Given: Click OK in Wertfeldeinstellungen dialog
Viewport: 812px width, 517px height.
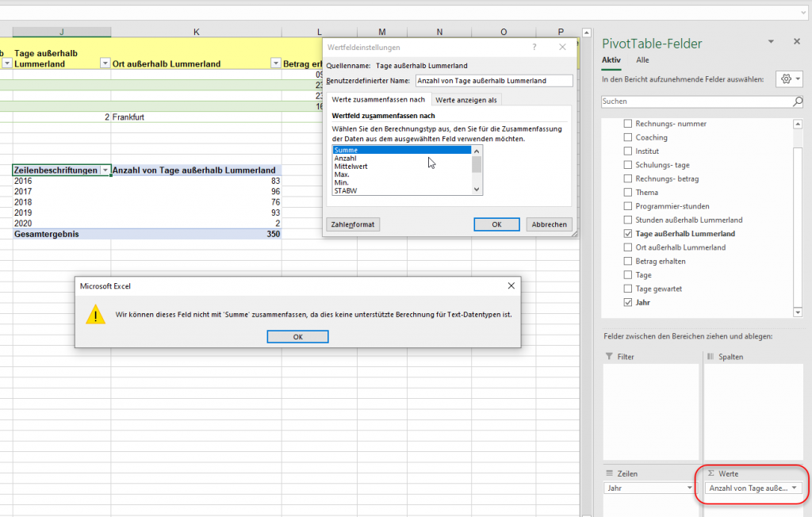Looking at the screenshot, I should (x=496, y=224).
